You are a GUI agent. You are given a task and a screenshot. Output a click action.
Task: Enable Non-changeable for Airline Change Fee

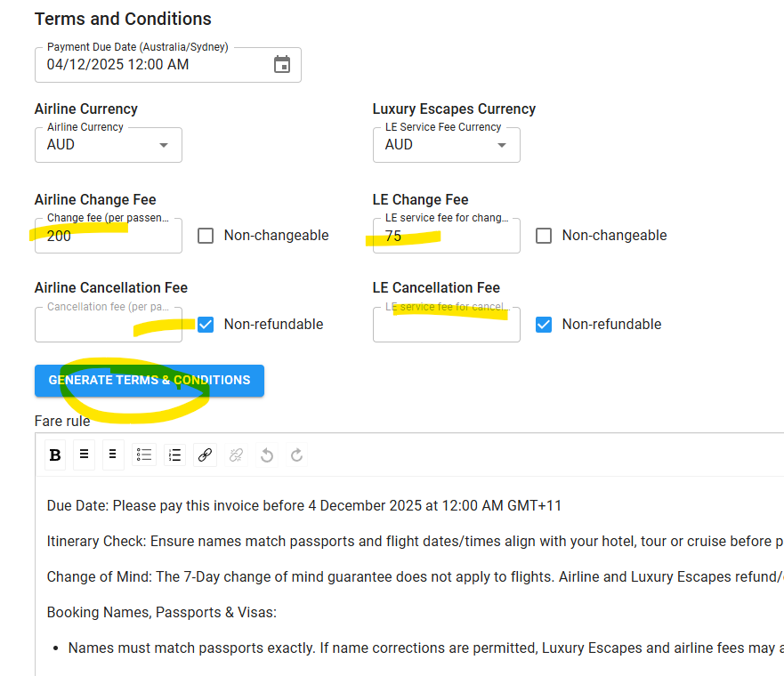point(206,236)
